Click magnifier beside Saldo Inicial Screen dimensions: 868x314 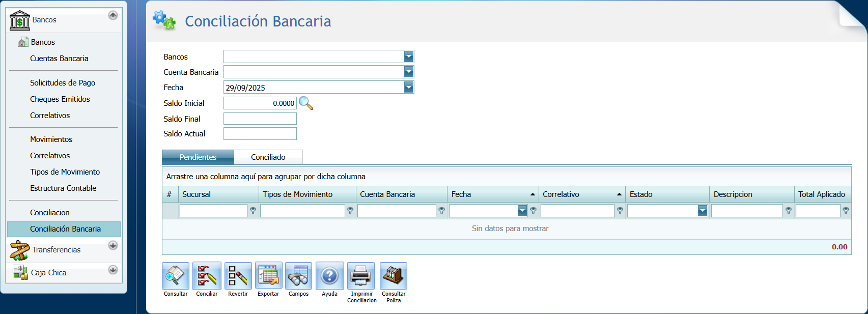[305, 103]
